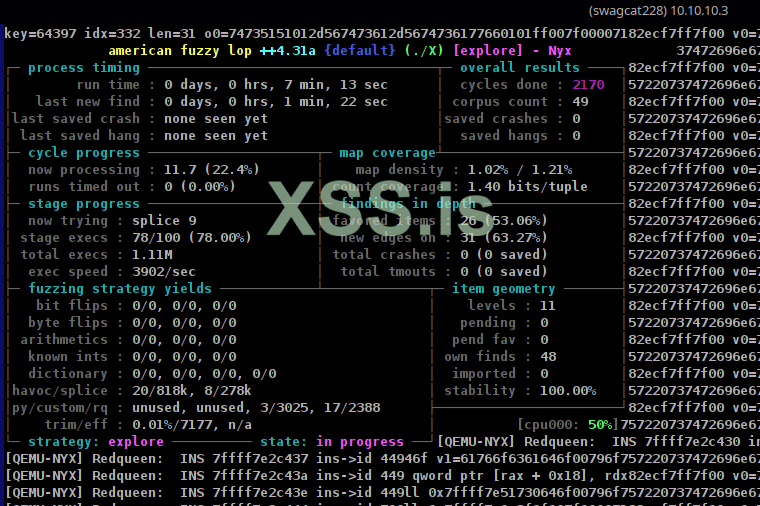760x506 pixels.
Task: Click the 'item geometry' section header
Action: coord(504,288)
